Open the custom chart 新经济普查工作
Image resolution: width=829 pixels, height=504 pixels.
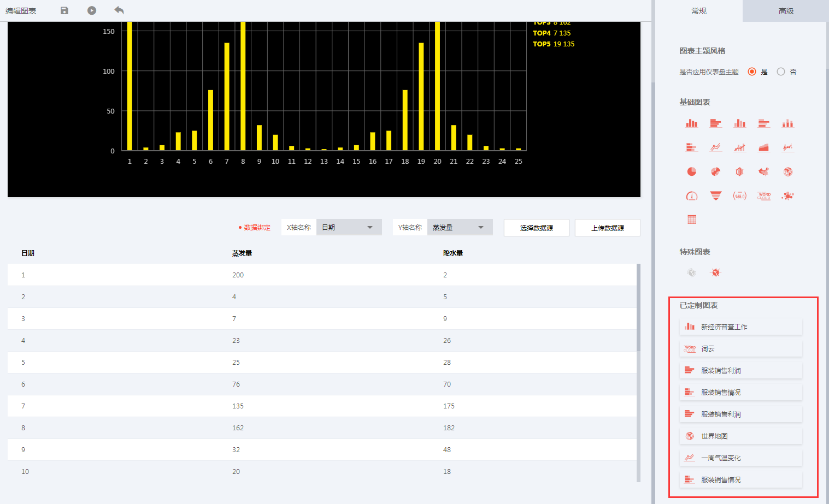741,327
